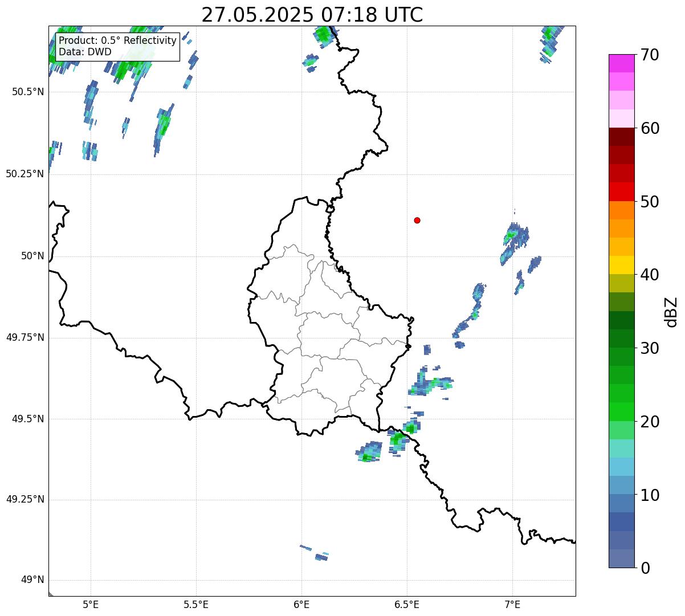Click the 49°N latitude label

click(x=32, y=580)
